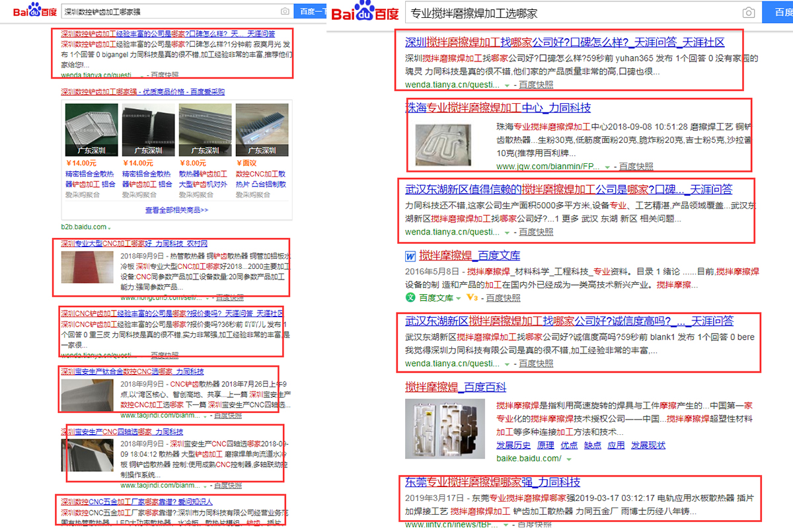Open 百度快照 beside the www.jqw.com URL

click(636, 167)
